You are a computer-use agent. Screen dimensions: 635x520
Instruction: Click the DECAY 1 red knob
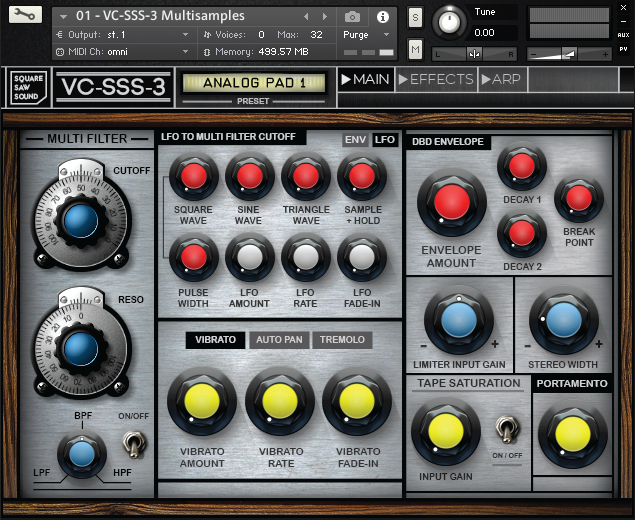point(522,166)
